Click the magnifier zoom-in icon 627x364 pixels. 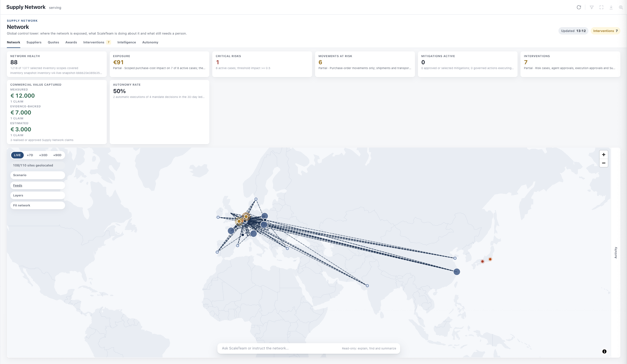tap(621, 7)
